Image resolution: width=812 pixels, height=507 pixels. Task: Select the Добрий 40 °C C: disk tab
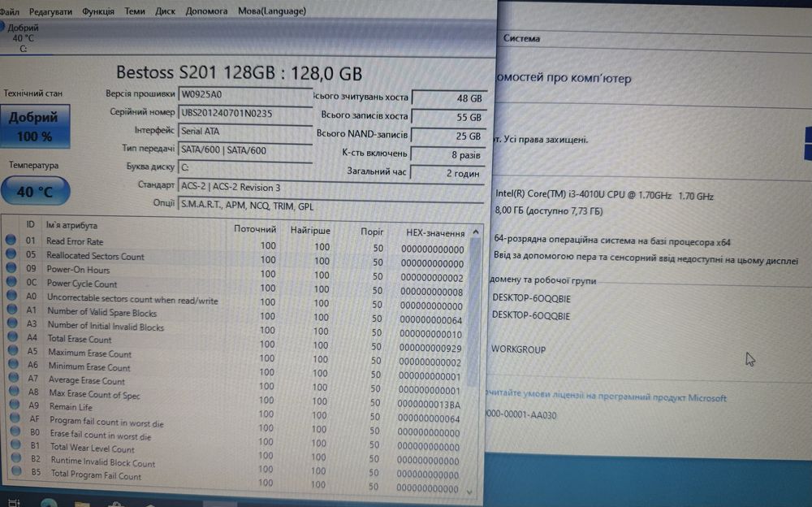coord(24,38)
